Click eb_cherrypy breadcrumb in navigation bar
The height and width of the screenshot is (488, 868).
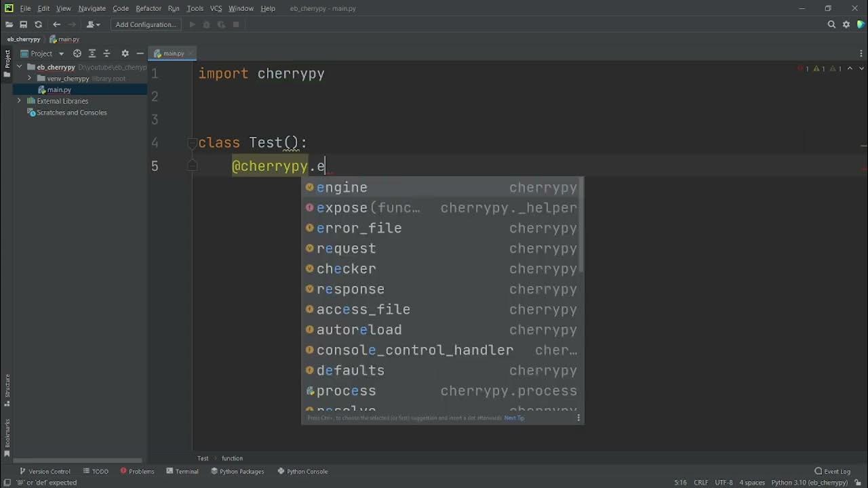[24, 39]
